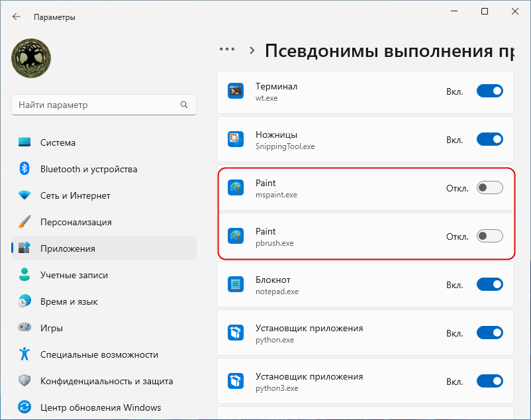Click the Terminal wt.exe app icon

[236, 91]
